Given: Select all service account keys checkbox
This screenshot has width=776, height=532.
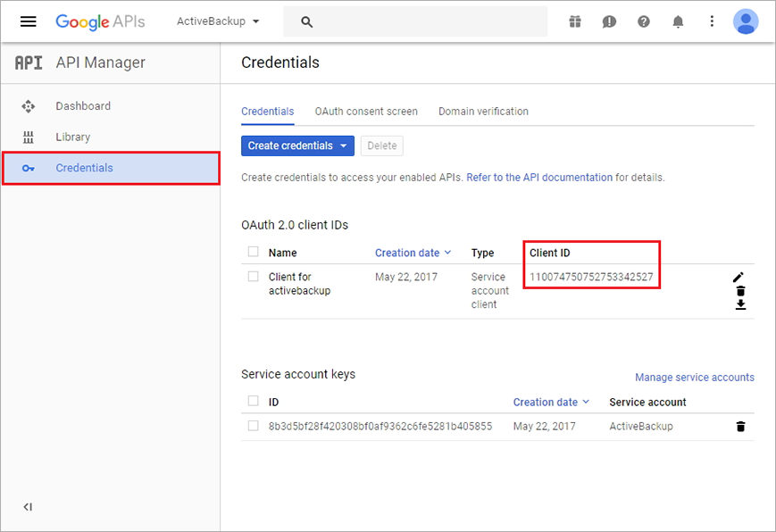Looking at the screenshot, I should pos(254,401).
